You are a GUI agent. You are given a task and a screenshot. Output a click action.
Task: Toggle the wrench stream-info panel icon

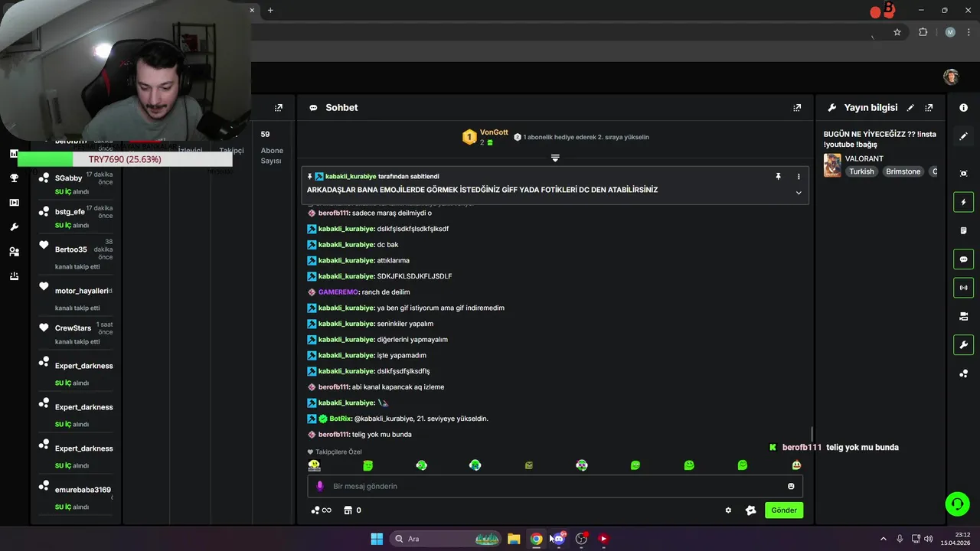point(963,345)
